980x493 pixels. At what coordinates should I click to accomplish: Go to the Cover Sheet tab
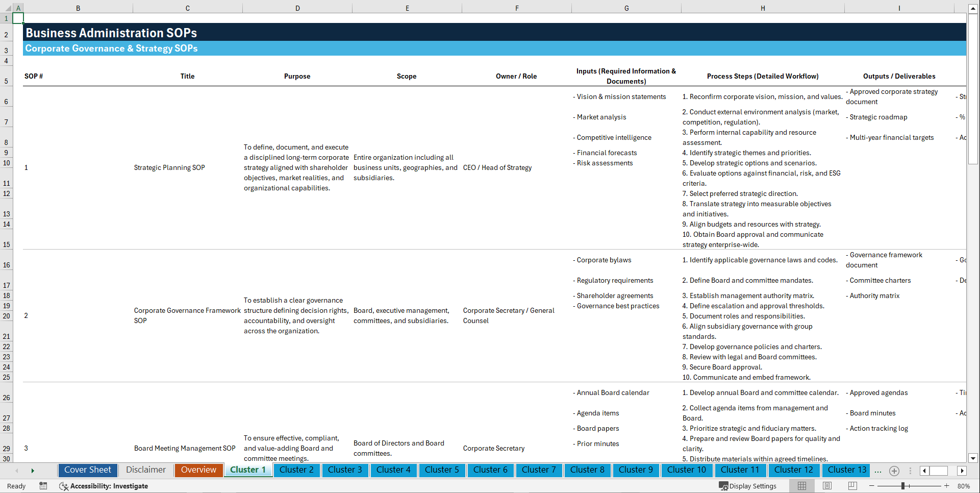(87, 470)
